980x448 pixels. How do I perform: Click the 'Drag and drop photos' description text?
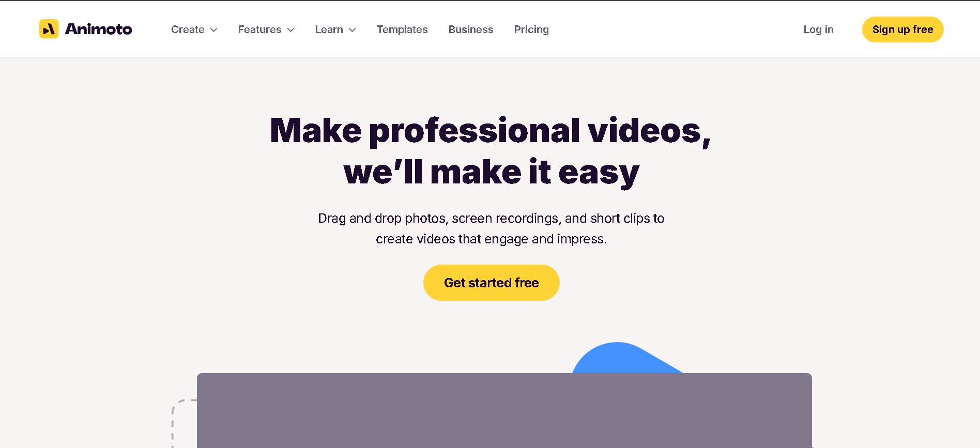click(x=491, y=228)
